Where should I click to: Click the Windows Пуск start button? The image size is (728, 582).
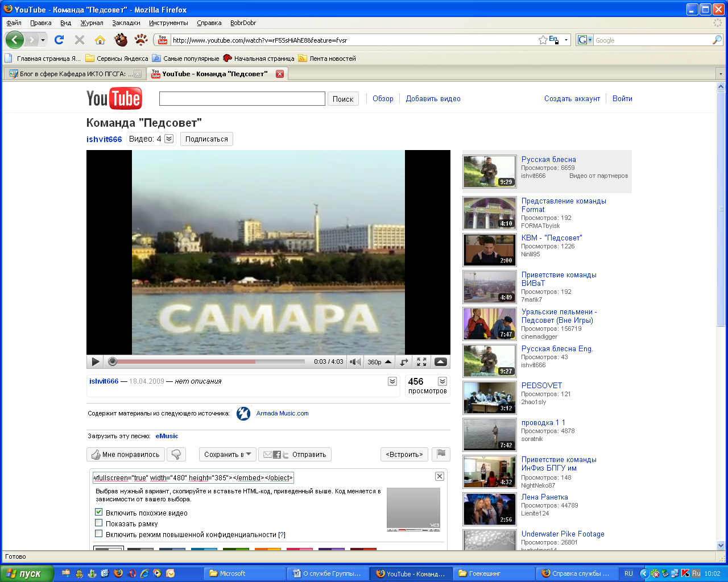[27, 573]
